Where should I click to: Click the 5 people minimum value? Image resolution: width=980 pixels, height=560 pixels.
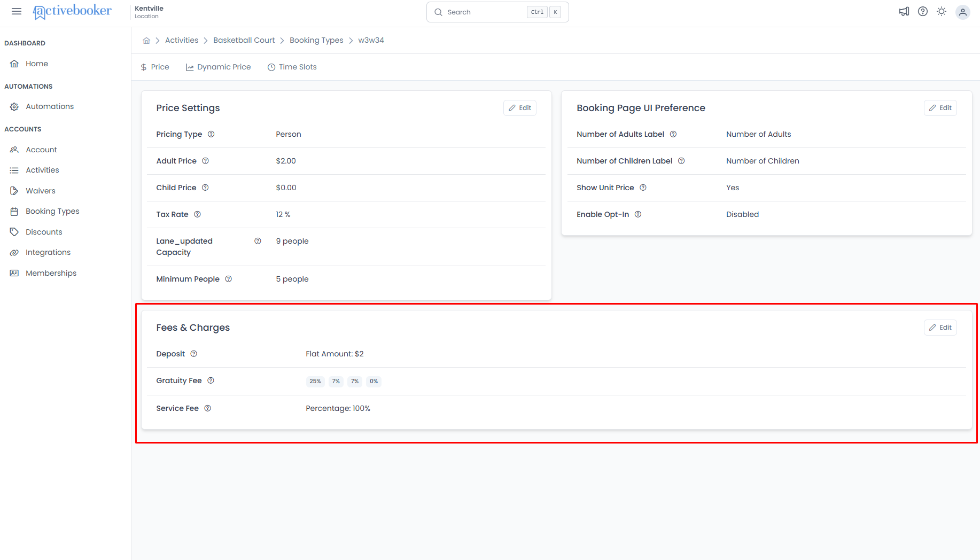[x=292, y=279]
